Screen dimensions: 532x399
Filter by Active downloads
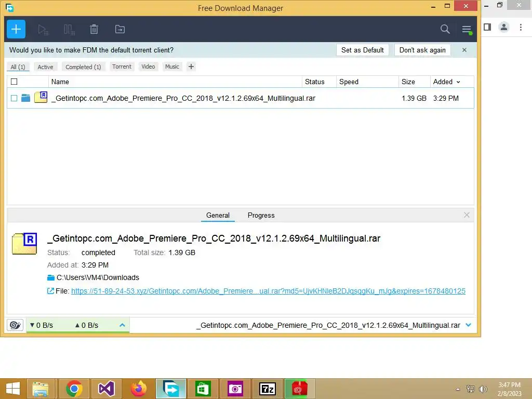point(46,67)
